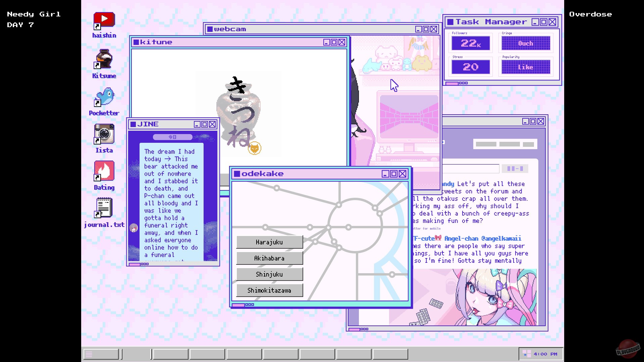
Task: Click the Stress value 20 panel
Action: coord(471,67)
